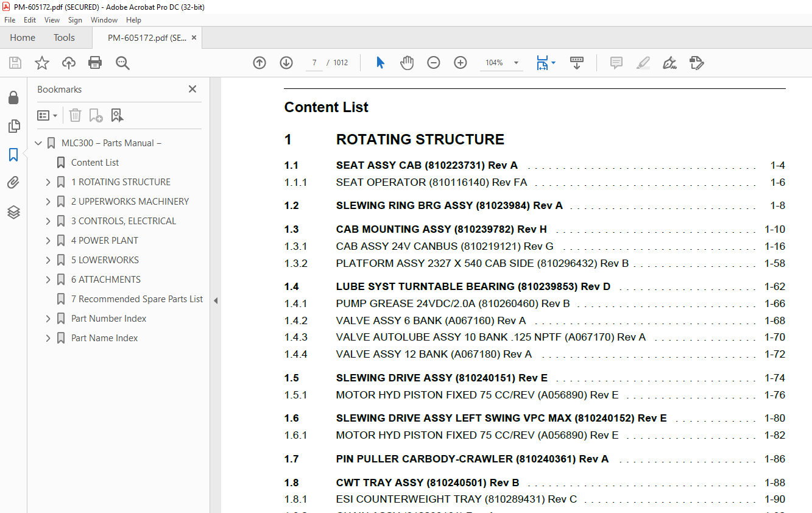Viewport: 812px width, 513px height.
Task: Click the New bookmark icon
Action: coord(96,115)
